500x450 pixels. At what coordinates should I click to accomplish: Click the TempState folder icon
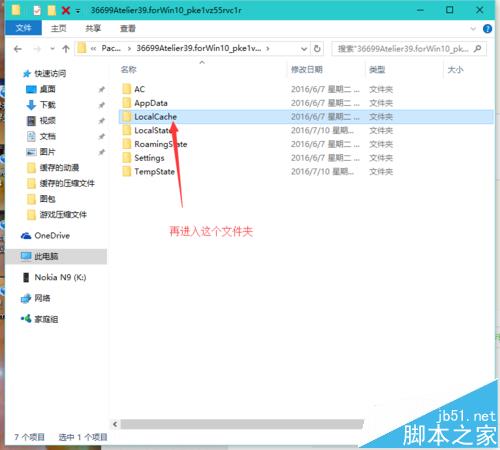click(x=127, y=172)
